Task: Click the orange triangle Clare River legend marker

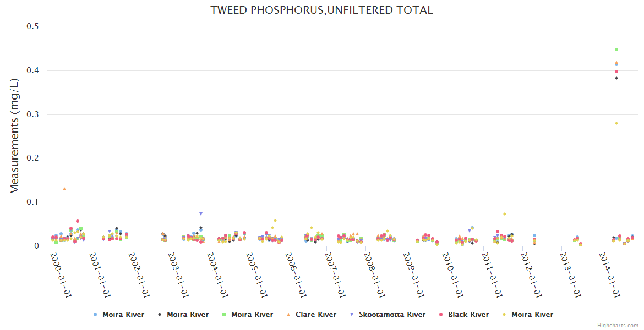Action: click(288, 315)
